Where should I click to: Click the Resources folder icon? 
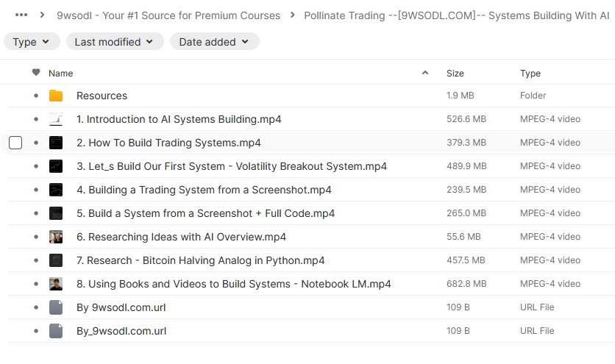[x=56, y=96]
